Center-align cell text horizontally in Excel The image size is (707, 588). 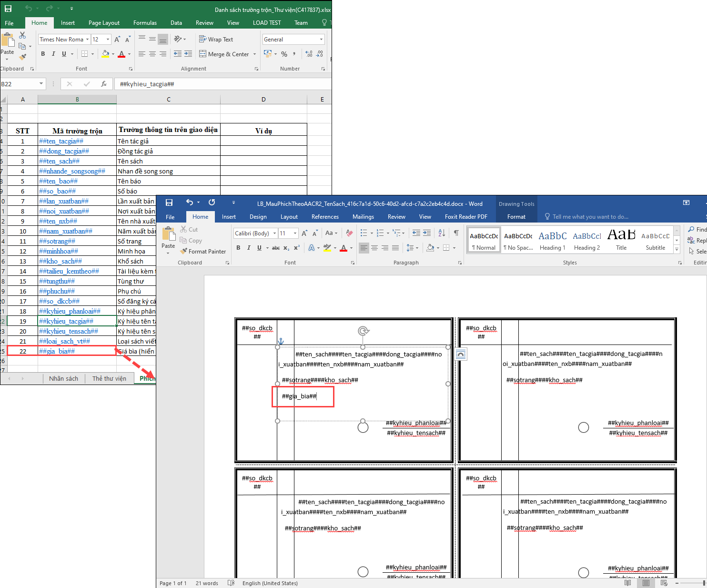pyautogui.click(x=152, y=54)
